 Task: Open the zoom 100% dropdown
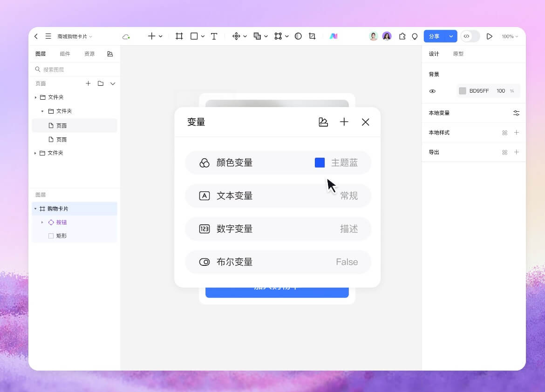point(510,36)
